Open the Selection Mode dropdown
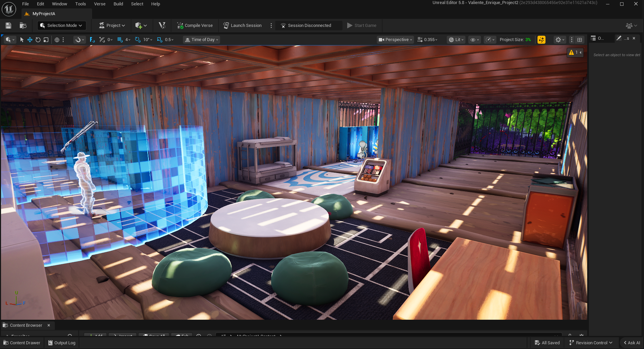The image size is (644, 349). 62,26
